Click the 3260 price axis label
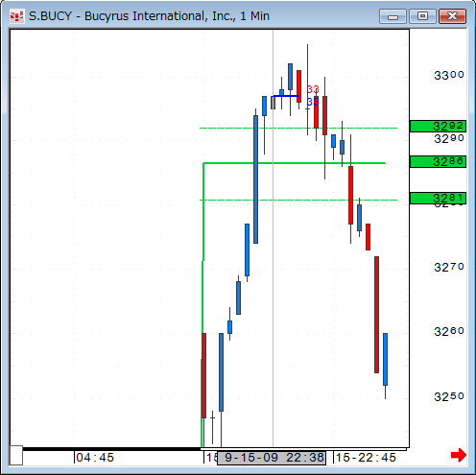476x475 pixels. (449, 331)
